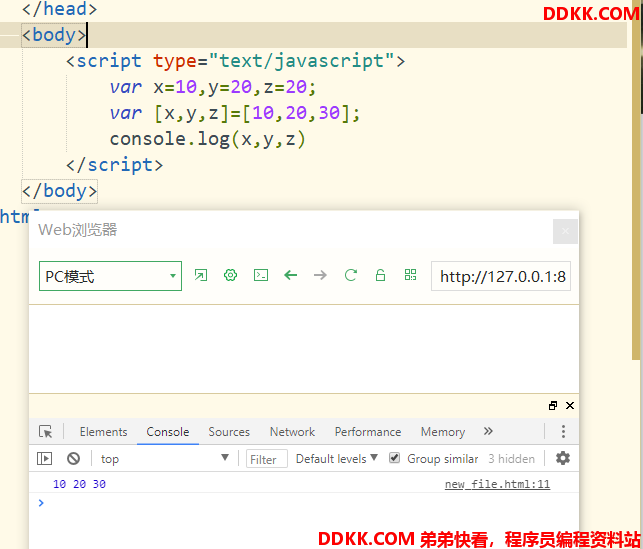Viewport: 643px width, 549px height.
Task: Click the script type="text/javascript" line
Action: pos(235,61)
